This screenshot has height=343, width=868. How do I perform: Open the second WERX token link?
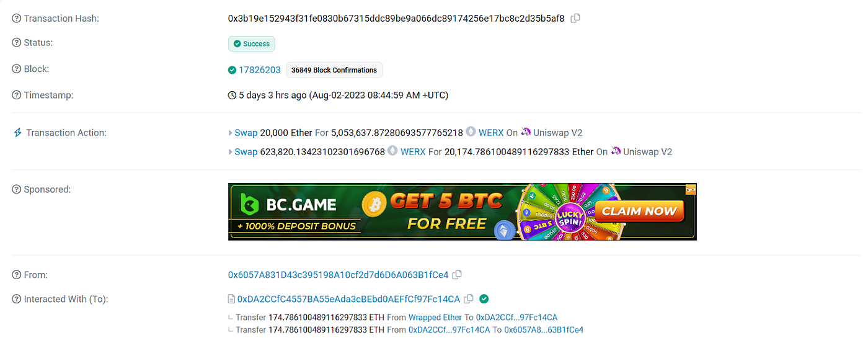coord(413,151)
